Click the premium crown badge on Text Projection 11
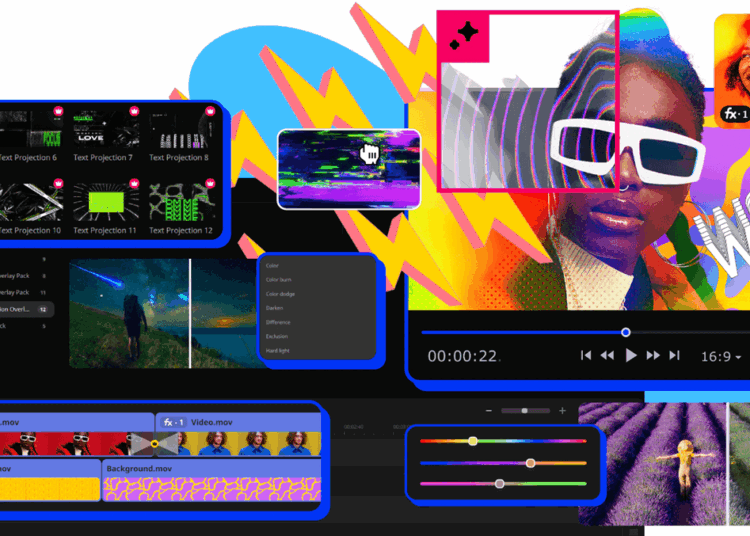750x536 pixels. point(134,183)
